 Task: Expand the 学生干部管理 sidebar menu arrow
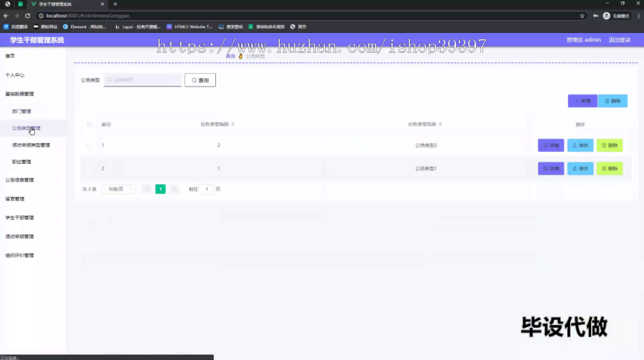(x=57, y=218)
